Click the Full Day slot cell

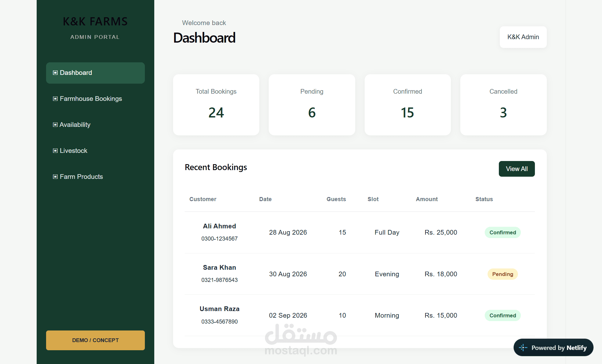point(387,232)
